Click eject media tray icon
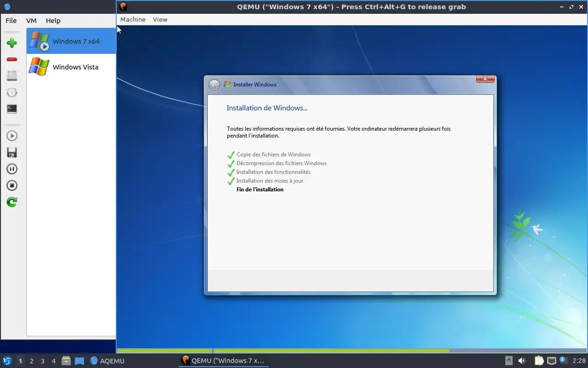 tap(509, 361)
